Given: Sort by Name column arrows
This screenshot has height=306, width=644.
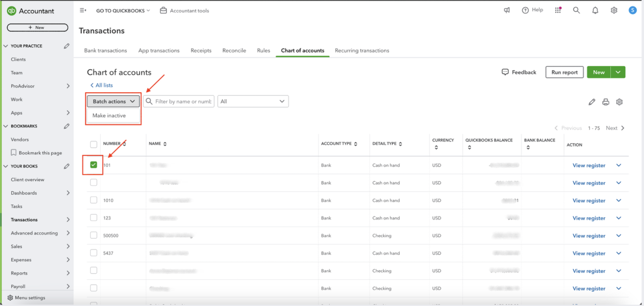Looking at the screenshot, I should point(165,144).
